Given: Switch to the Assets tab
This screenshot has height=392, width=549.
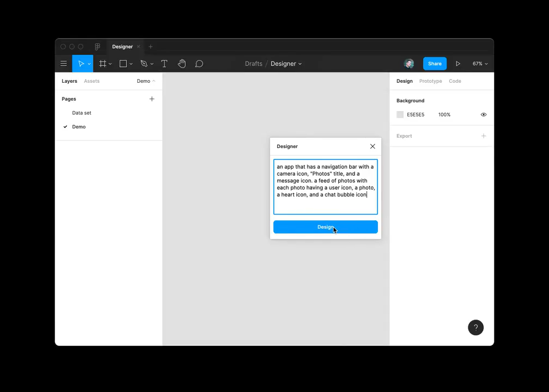Looking at the screenshot, I should pos(91,81).
